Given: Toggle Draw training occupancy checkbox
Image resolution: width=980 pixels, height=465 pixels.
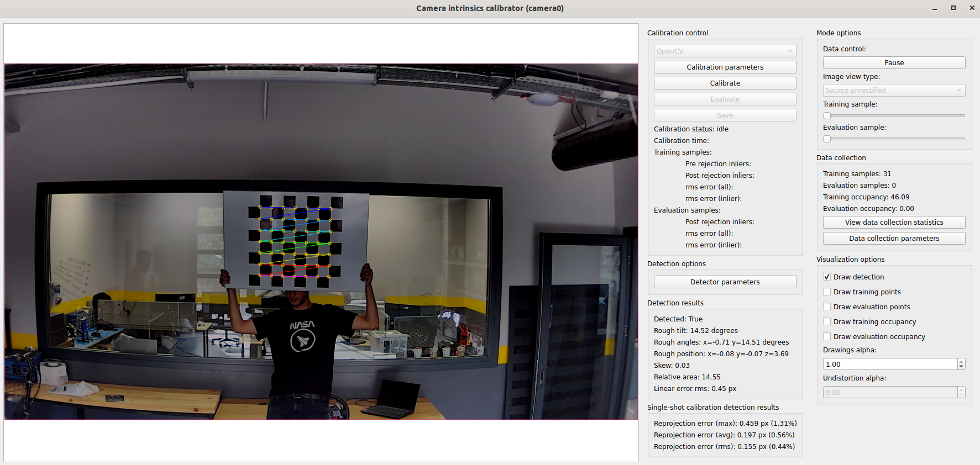Looking at the screenshot, I should coord(827,322).
